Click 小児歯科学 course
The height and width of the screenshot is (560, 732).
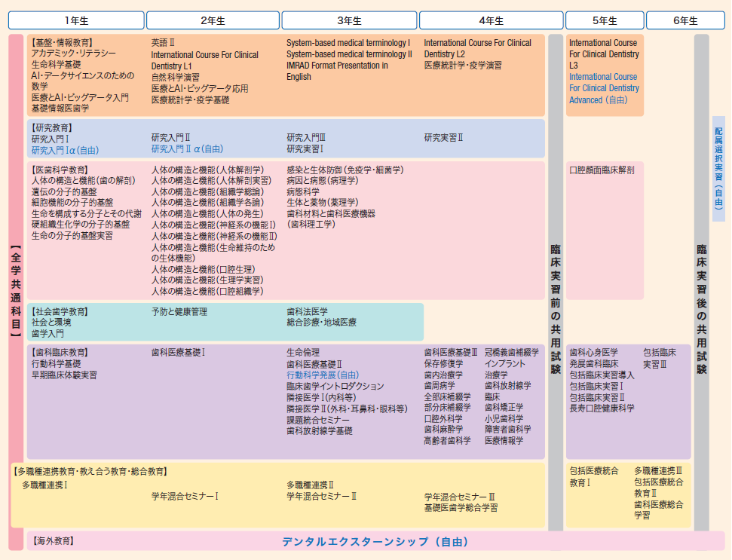coord(504,418)
